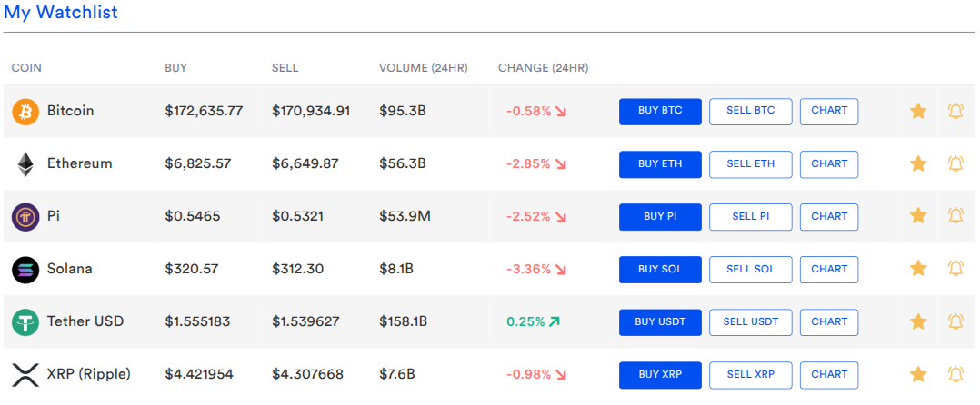The height and width of the screenshot is (405, 980).
Task: Unfavorite Bitcoin using its star icon
Action: pos(917,111)
